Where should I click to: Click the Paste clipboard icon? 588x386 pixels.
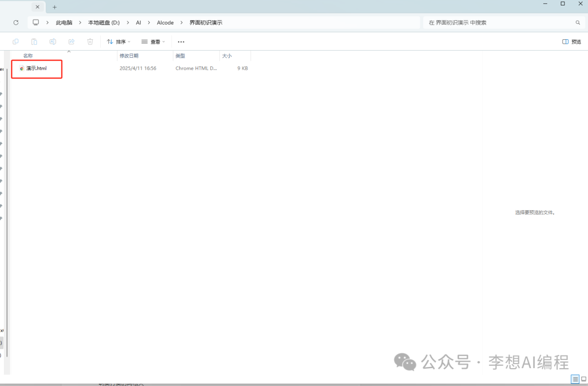34,41
